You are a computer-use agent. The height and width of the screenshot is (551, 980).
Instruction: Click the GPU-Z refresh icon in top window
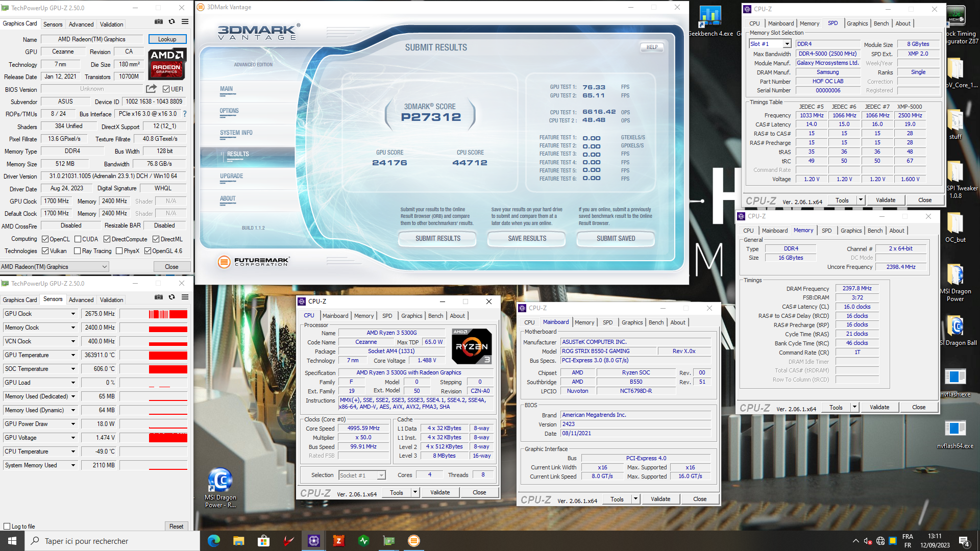pyautogui.click(x=172, y=22)
